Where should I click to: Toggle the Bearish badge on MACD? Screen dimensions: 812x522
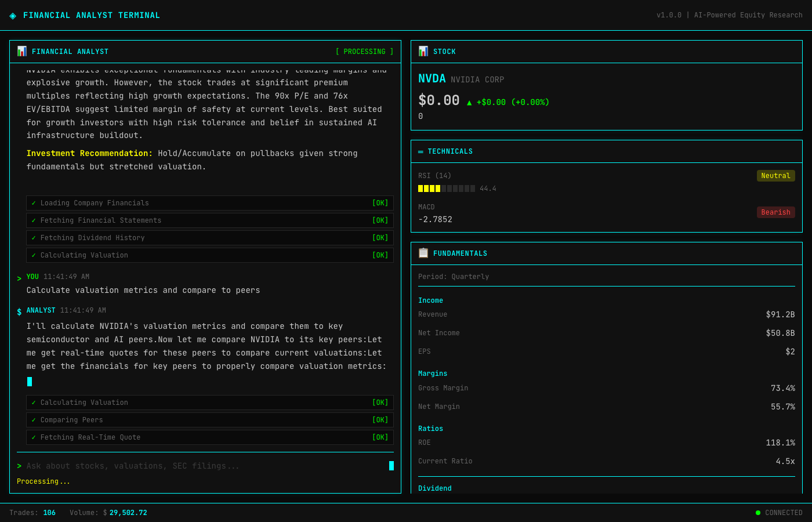click(x=775, y=212)
